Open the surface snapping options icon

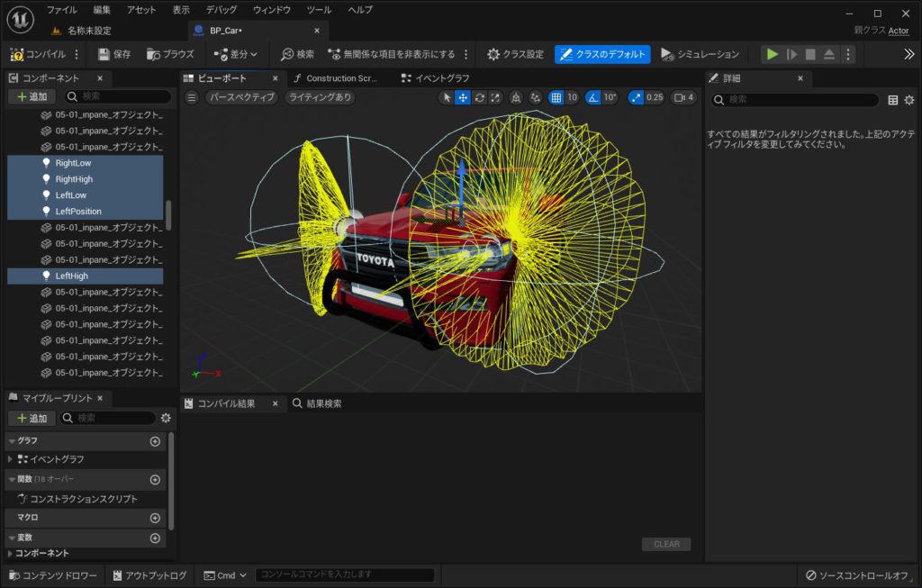tap(535, 97)
